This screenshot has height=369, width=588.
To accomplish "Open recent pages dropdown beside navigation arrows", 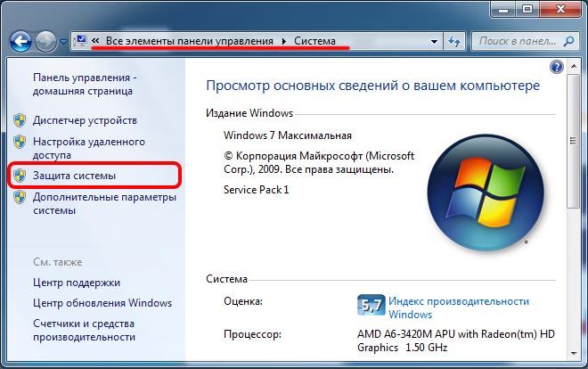I will tap(64, 41).
